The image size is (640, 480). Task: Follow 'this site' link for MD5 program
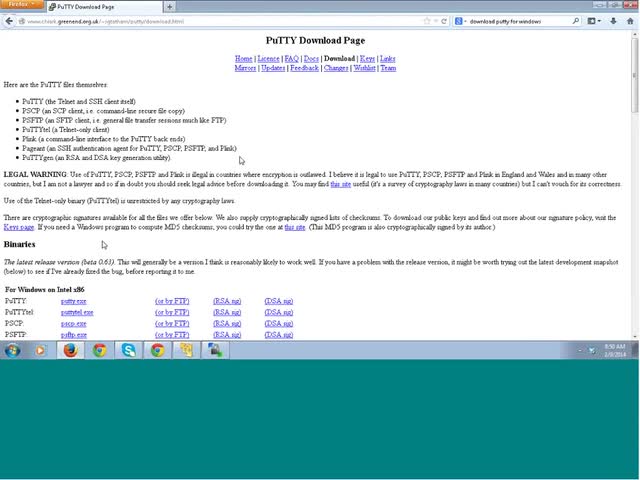295,227
